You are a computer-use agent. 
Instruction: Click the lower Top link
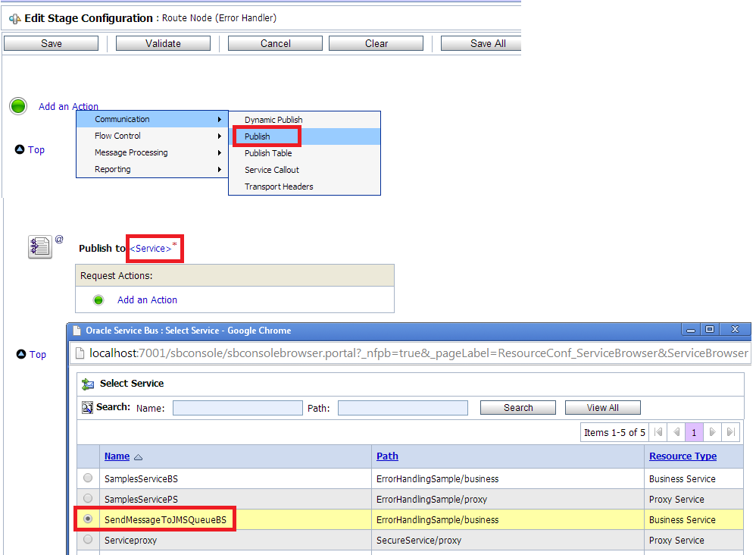click(38, 354)
